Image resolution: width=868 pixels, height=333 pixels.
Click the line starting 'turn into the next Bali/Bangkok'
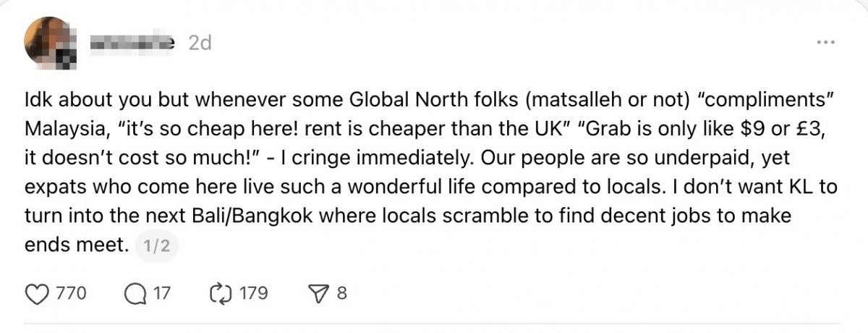(x=289, y=216)
